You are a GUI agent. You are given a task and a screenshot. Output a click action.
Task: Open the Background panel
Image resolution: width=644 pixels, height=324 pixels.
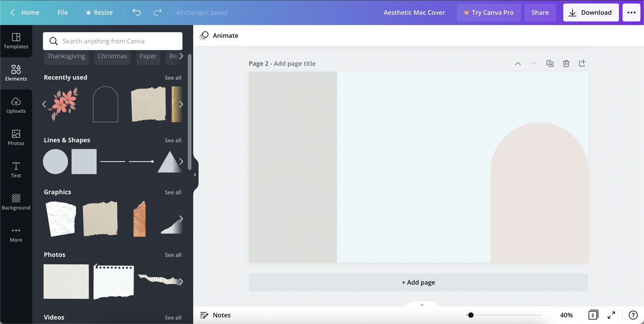[x=16, y=202]
